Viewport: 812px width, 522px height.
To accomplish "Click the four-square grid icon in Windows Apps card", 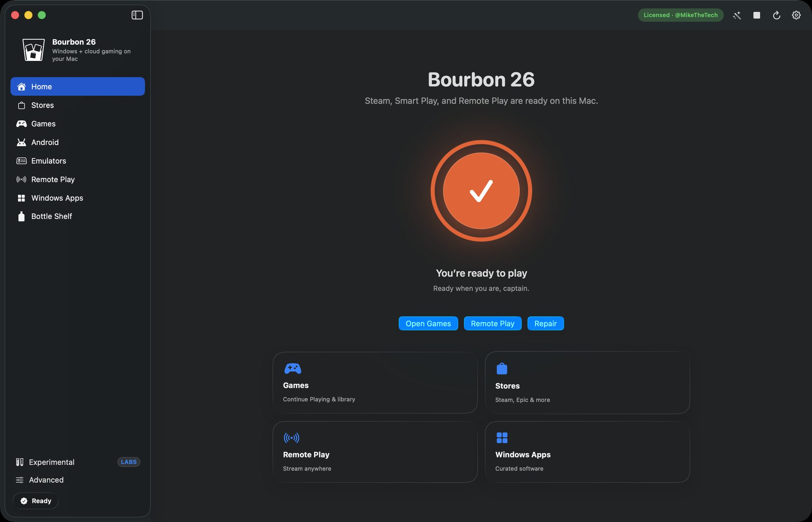I will [502, 438].
